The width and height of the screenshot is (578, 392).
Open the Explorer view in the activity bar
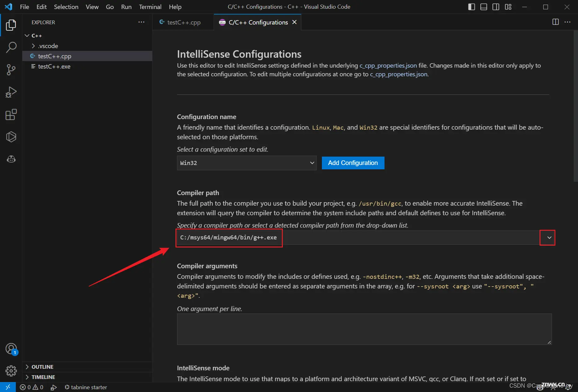[11, 25]
